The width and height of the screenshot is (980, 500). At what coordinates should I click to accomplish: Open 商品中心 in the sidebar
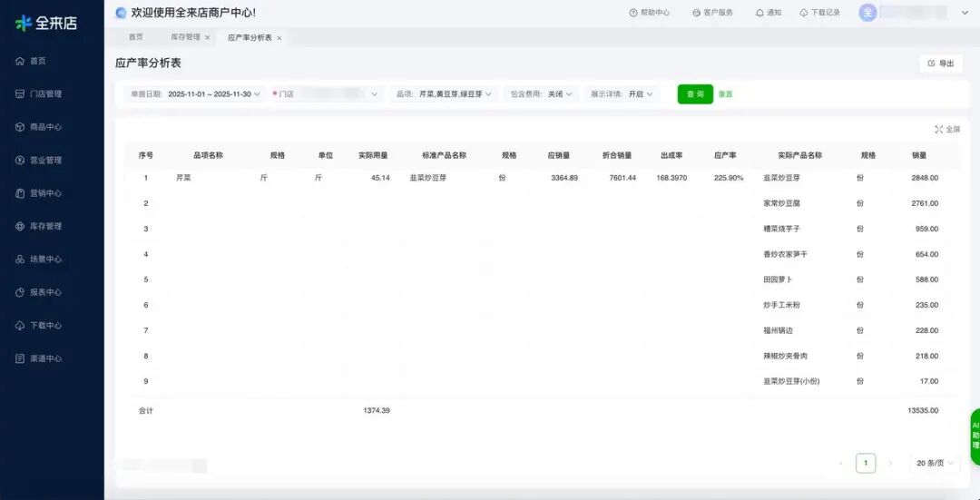click(39, 127)
